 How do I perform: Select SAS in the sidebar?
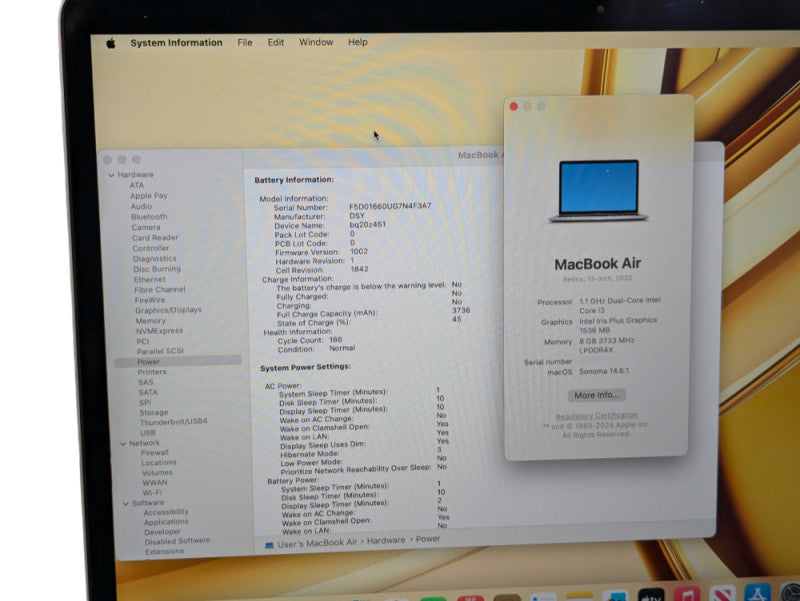pos(145,382)
